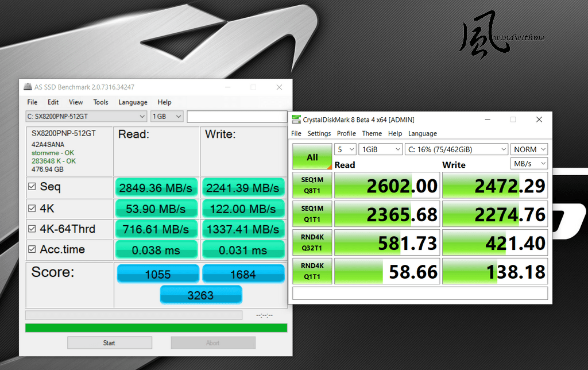Screen dimensions: 588x370
Task: Run the RND4K Q32T1 test
Action: pos(312,242)
